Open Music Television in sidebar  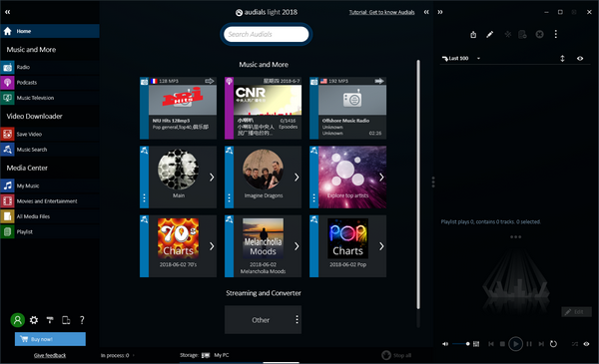coord(50,98)
